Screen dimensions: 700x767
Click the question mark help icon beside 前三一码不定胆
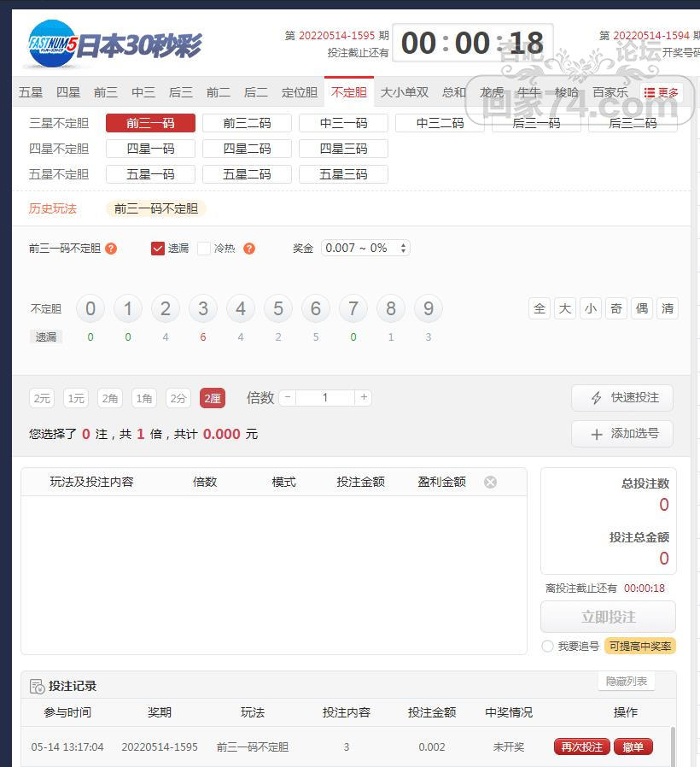click(111, 249)
